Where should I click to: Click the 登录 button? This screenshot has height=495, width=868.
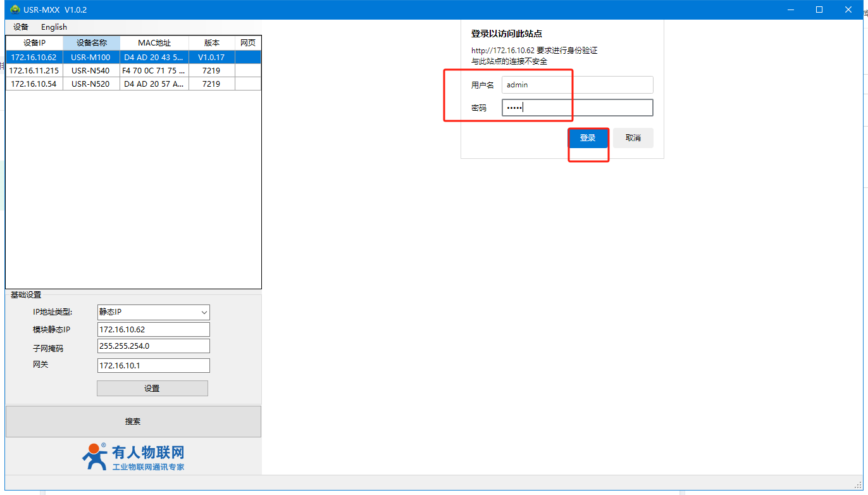coord(588,138)
